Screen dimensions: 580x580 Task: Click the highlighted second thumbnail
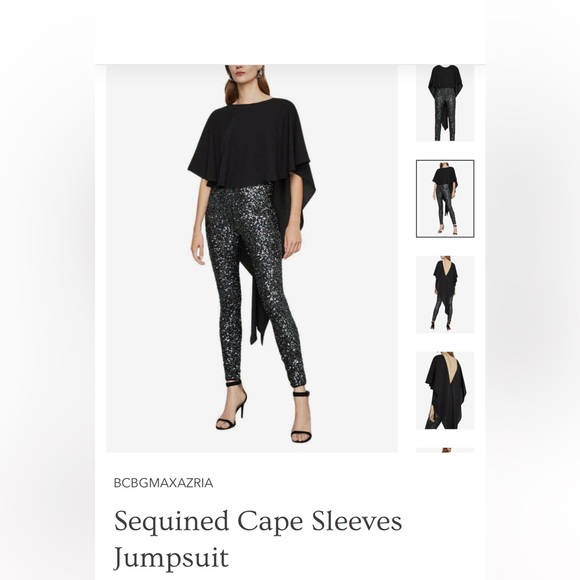pos(445,199)
